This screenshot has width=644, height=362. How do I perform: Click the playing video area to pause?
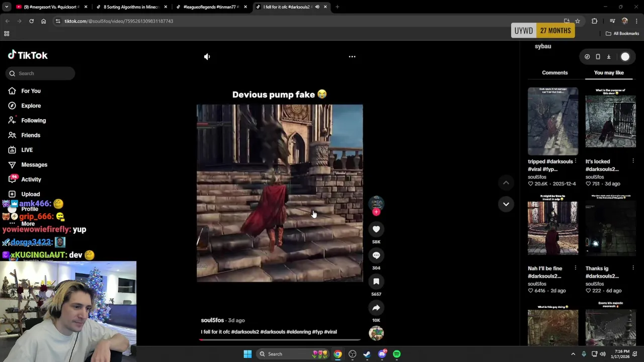coord(280,193)
